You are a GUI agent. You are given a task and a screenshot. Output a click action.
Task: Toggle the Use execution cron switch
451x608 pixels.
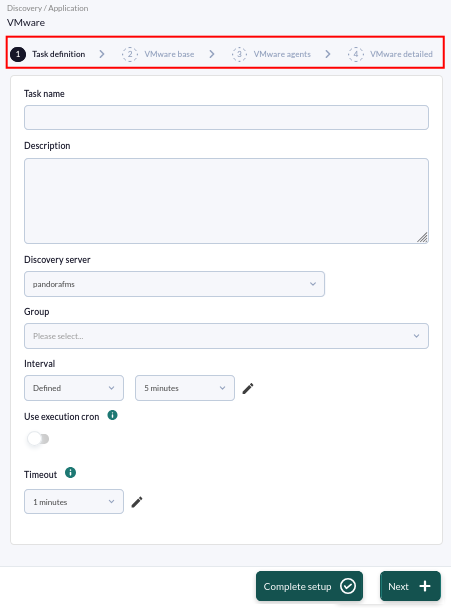point(38,439)
